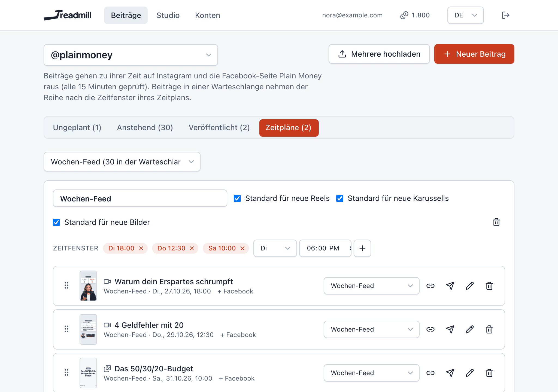
Task: Open the @plainmoney account dropdown
Action: coord(131,55)
